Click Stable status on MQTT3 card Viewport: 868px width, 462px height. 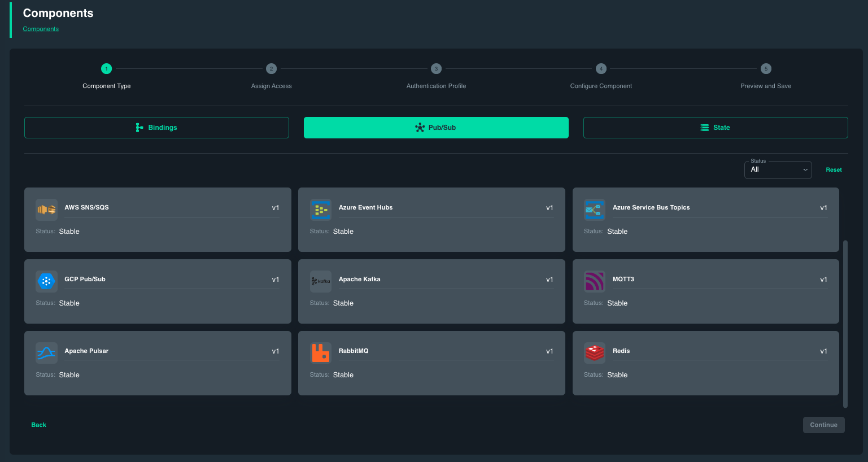[617, 303]
